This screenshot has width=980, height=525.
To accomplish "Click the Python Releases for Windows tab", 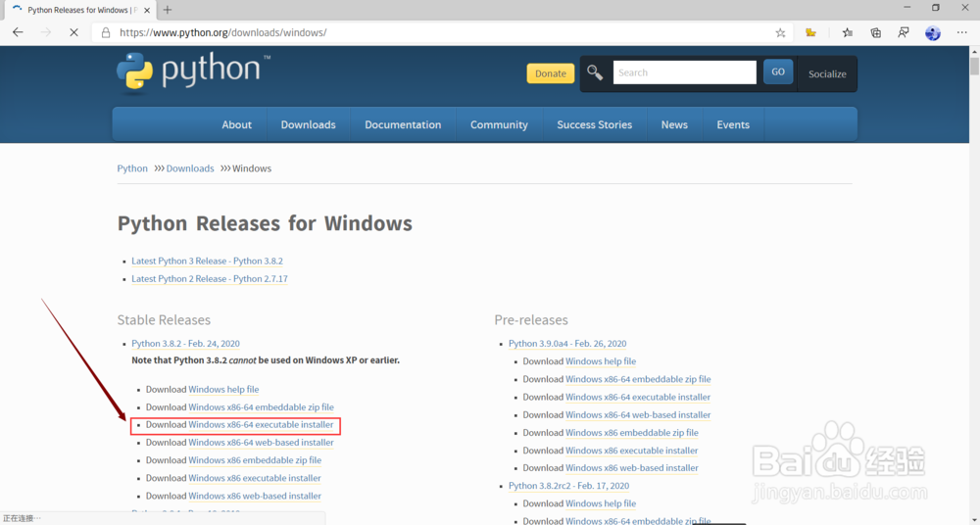I will (81, 10).
